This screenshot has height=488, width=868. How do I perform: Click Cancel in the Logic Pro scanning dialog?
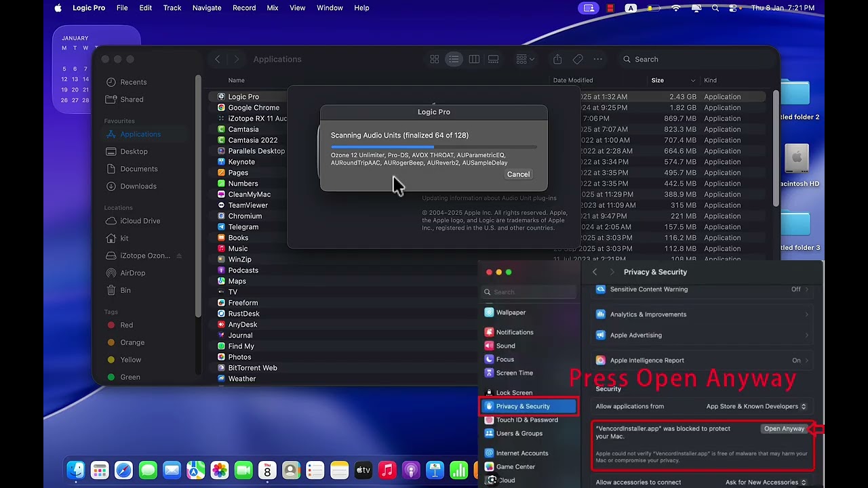click(518, 174)
